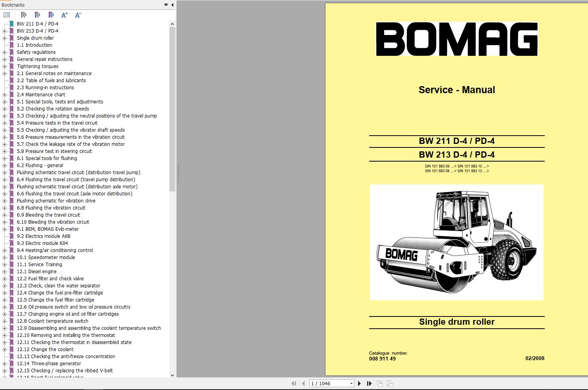This screenshot has height=390, width=588.
Task: Click the add new bookmark icon
Action: 37,15
